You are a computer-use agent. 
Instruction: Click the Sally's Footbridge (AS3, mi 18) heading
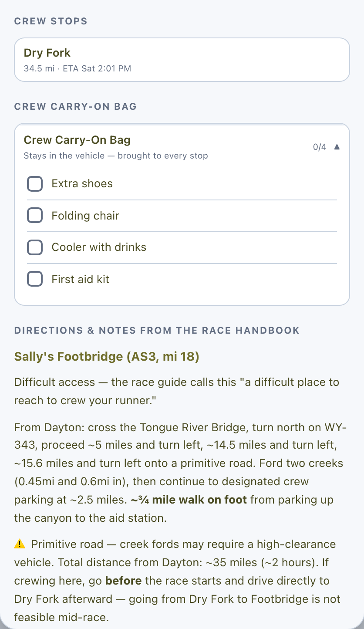point(107,357)
